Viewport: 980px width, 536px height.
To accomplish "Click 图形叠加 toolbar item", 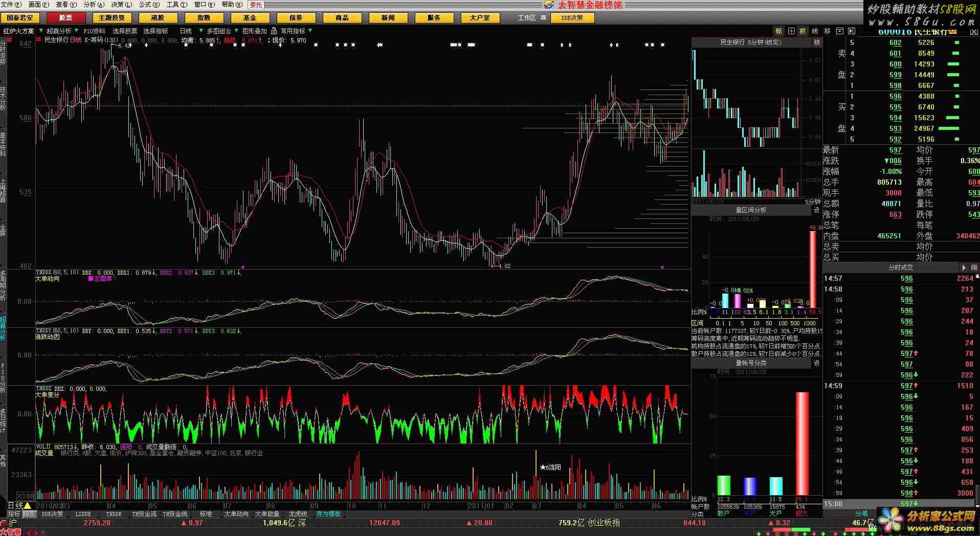I will click(254, 31).
